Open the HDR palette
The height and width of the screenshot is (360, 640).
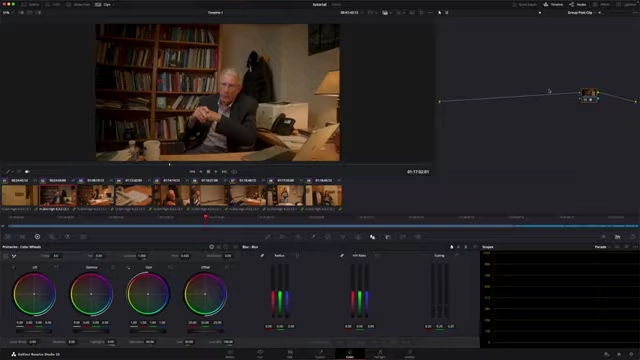tap(52, 237)
